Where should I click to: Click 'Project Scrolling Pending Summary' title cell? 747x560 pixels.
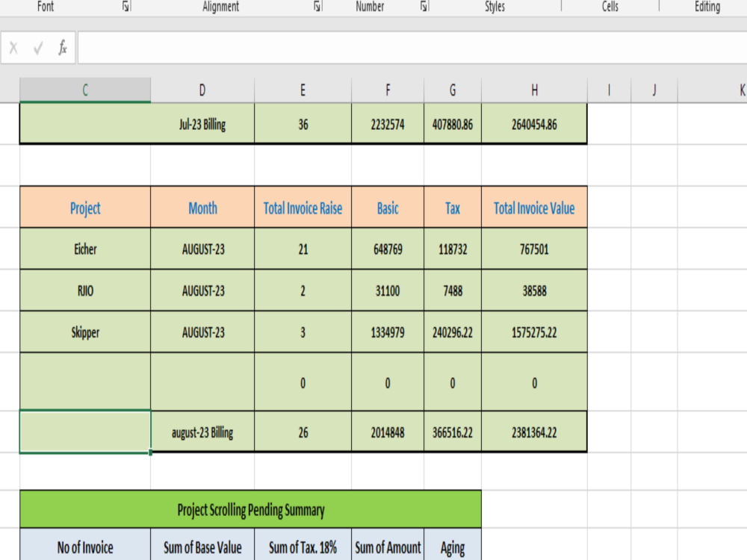250,509
